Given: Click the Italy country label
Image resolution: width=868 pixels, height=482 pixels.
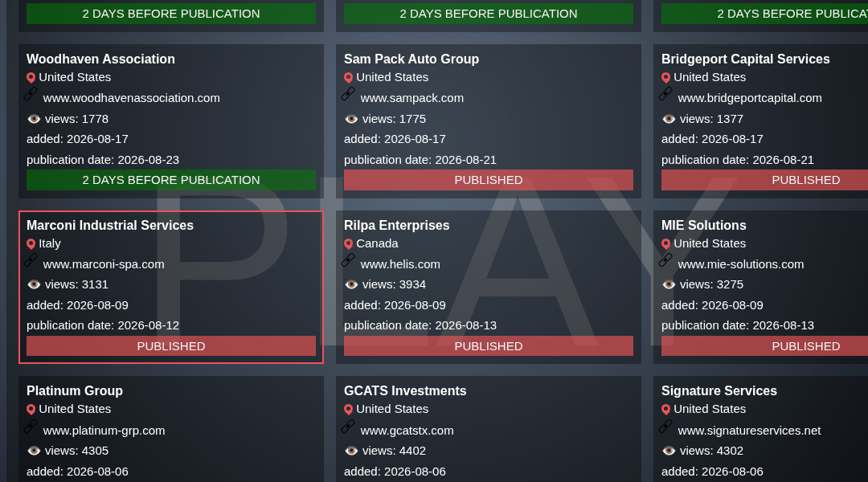Looking at the screenshot, I should pyautogui.click(x=50, y=243).
